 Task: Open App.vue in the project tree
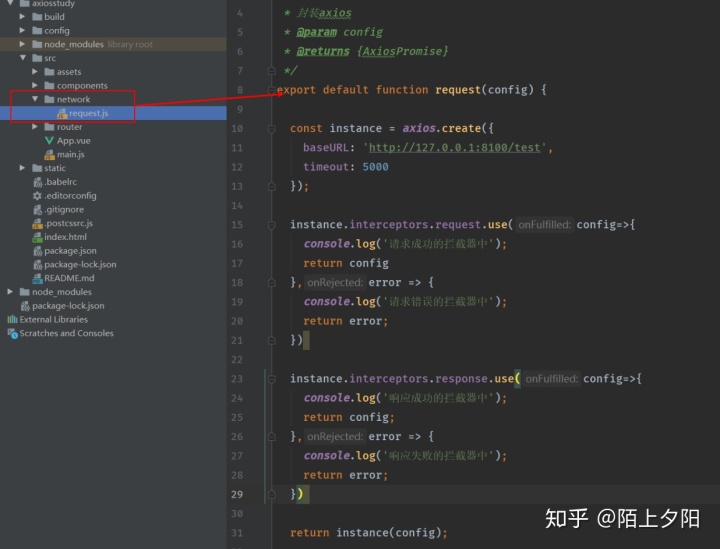[73, 140]
